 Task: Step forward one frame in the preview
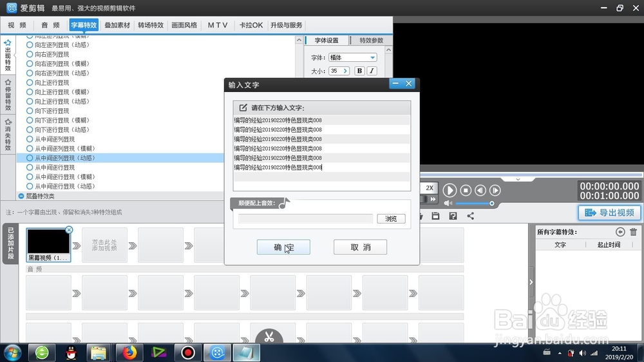[x=495, y=190]
